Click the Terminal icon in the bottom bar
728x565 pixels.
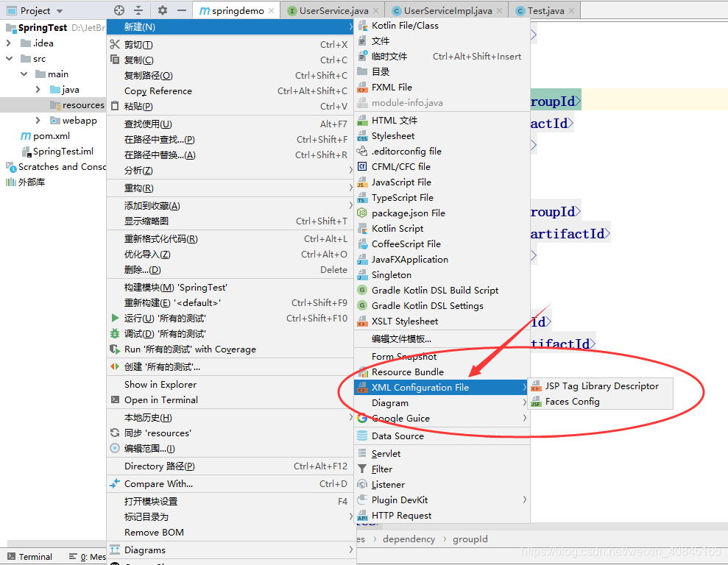11,556
